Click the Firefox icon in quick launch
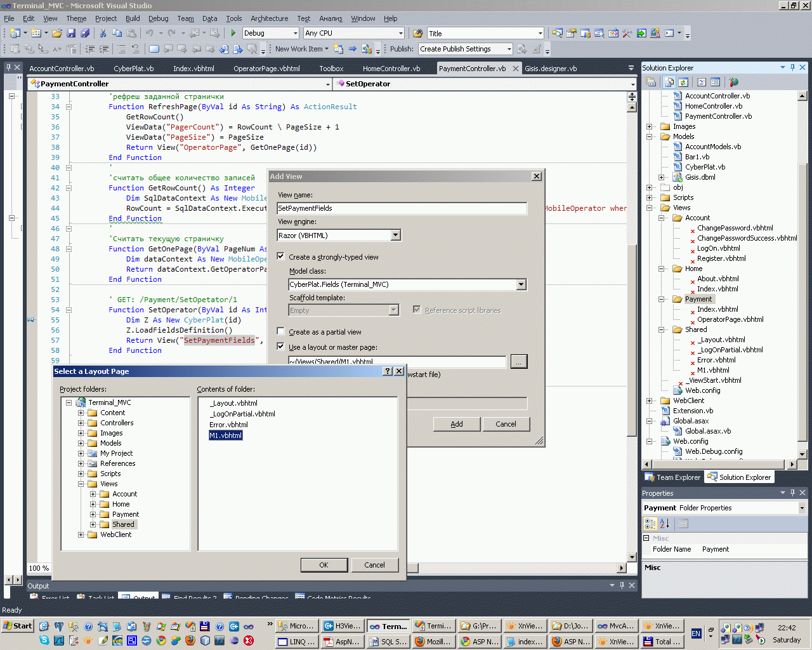The height and width of the screenshot is (650, 812). [190, 640]
